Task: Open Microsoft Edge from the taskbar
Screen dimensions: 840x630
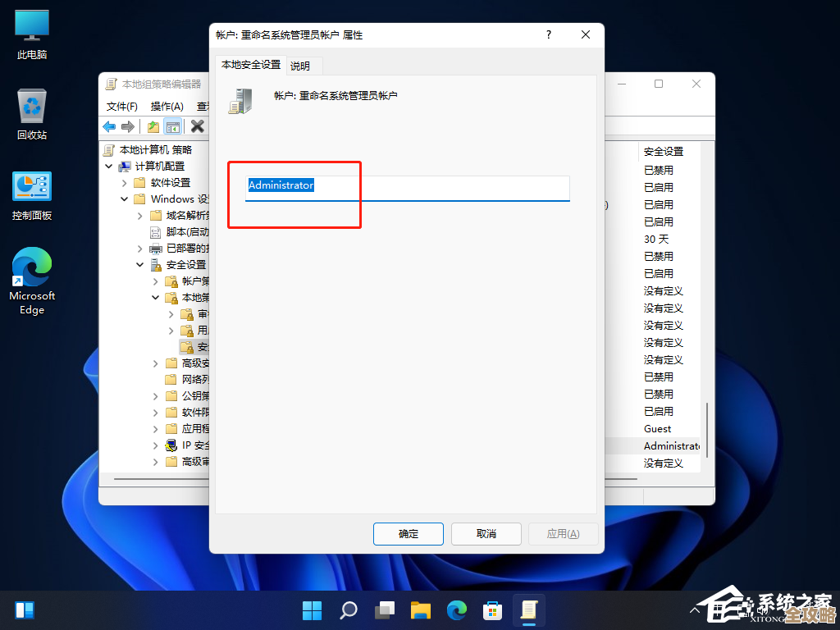Action: pos(456,610)
